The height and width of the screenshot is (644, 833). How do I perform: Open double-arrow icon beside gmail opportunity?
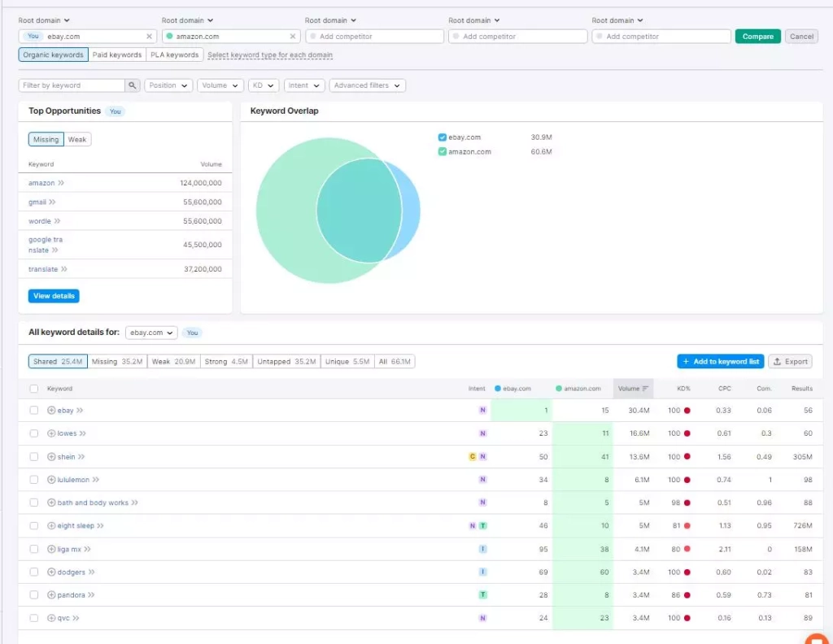click(x=52, y=202)
